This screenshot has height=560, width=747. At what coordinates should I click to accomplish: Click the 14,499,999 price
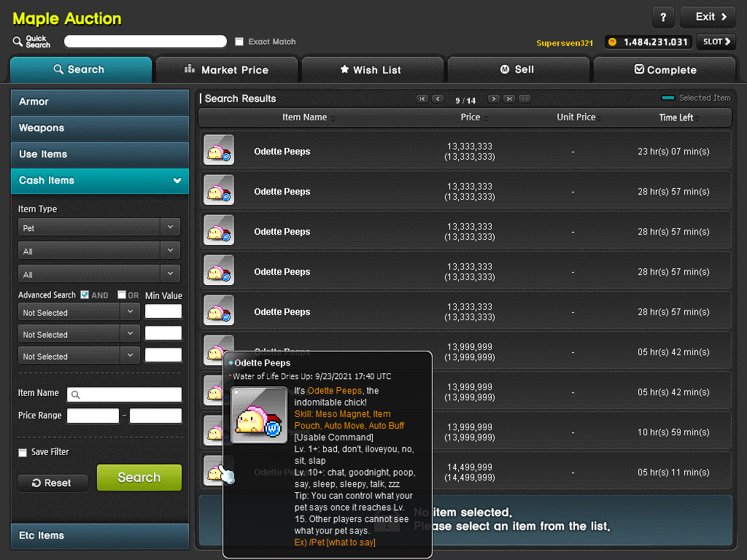click(470, 467)
